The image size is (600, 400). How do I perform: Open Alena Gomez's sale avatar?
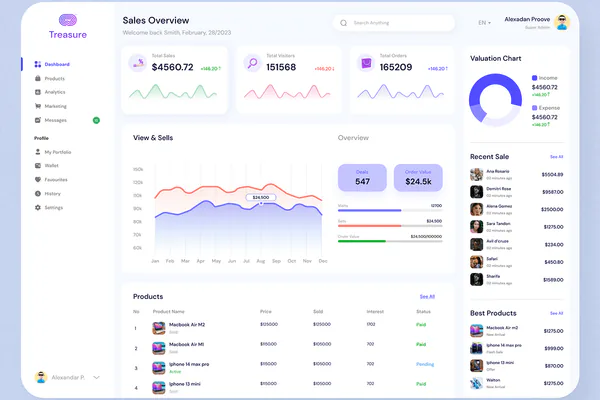pos(476,209)
